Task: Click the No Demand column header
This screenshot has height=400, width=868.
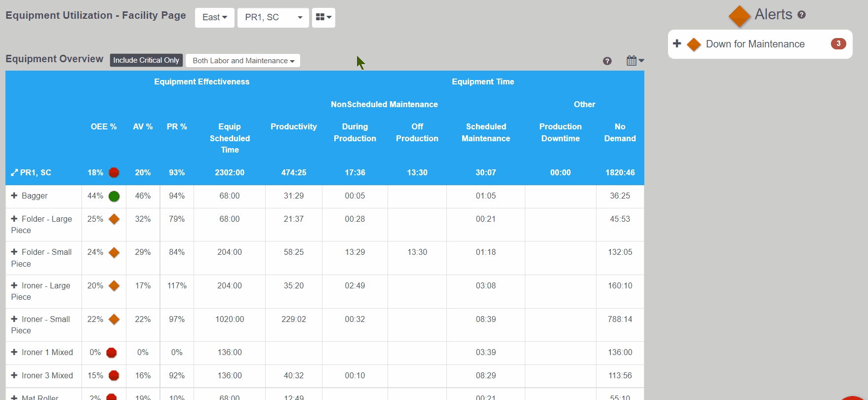Action: 620,132
